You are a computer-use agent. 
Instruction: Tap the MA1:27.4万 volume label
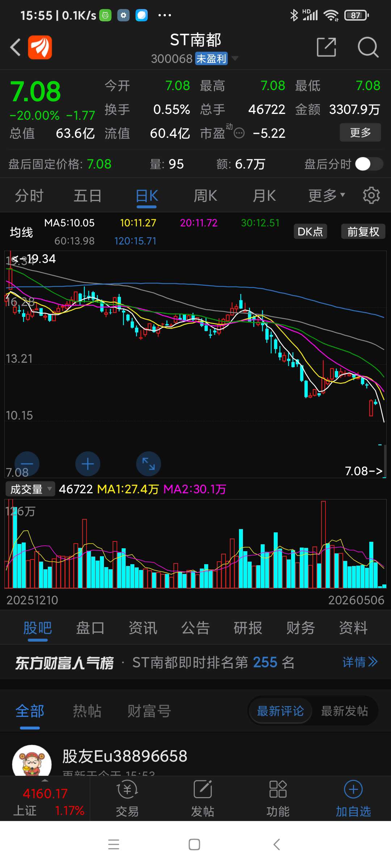pos(128,489)
